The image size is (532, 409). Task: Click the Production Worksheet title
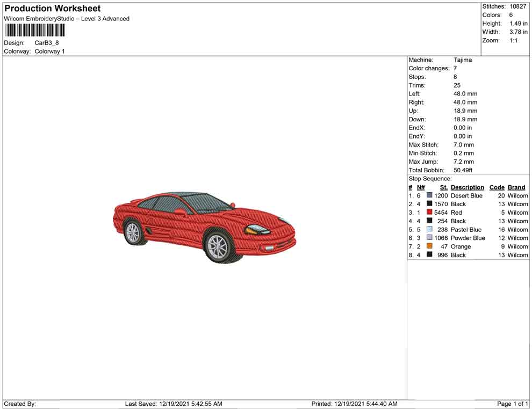(53, 9)
